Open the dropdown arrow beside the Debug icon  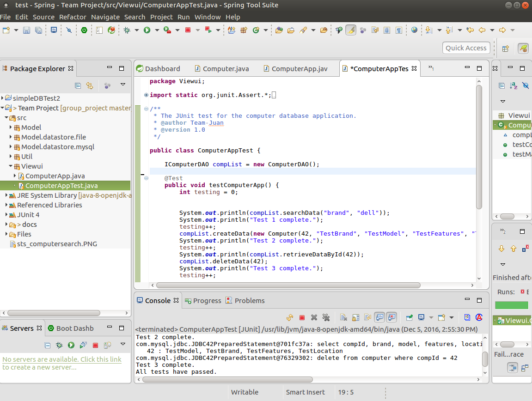[x=136, y=30]
